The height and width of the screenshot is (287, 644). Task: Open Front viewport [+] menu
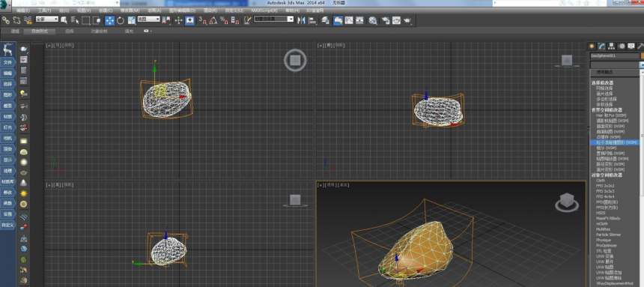click(x=321, y=46)
